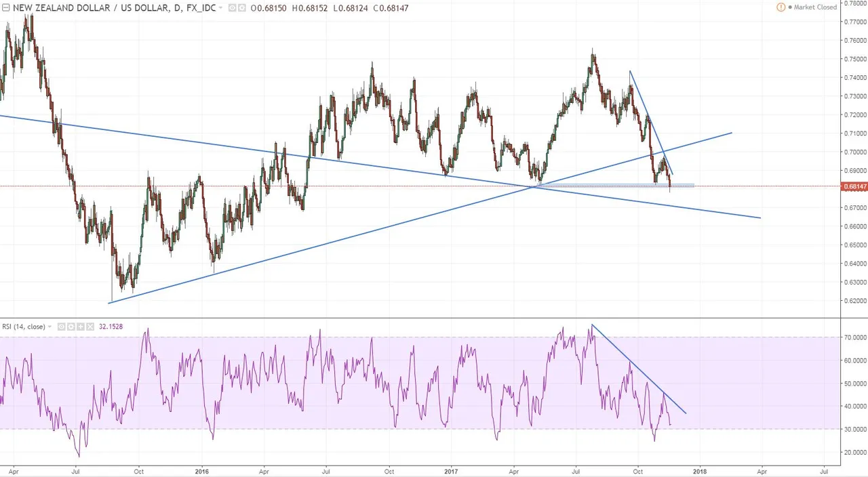Click the low value L0.68124
Viewport: 868px width, 477px height.
click(350, 8)
